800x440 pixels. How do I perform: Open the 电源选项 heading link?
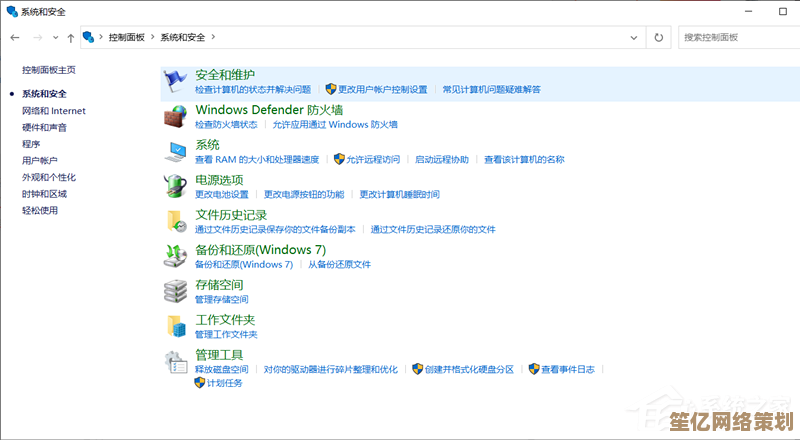[219, 180]
